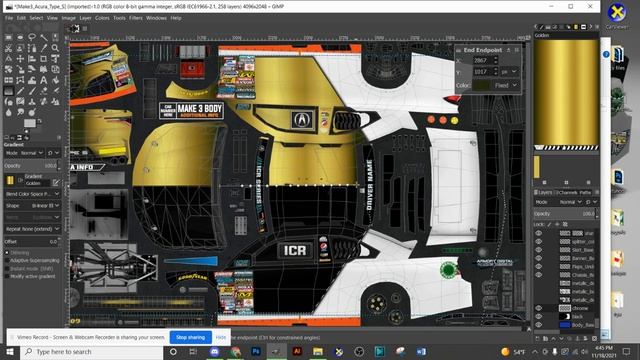This screenshot has height=360, width=640.
Task: Select the Dodge/Burn tool
Action: pos(32,112)
